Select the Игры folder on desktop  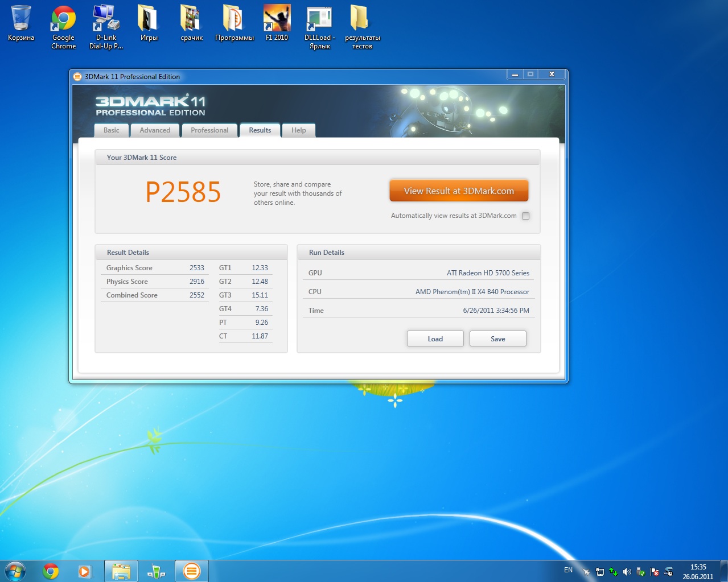149,24
